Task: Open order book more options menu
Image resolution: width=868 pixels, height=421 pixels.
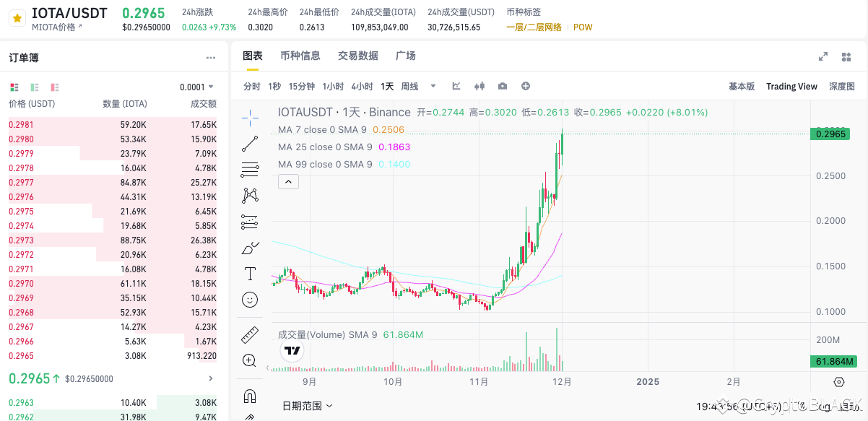Action: (x=211, y=58)
